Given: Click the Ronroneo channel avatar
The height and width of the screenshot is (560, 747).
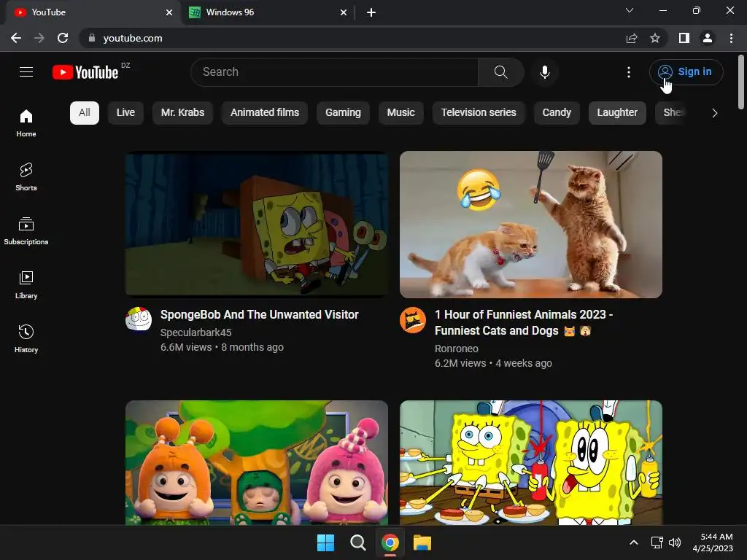Looking at the screenshot, I should pyautogui.click(x=413, y=319).
